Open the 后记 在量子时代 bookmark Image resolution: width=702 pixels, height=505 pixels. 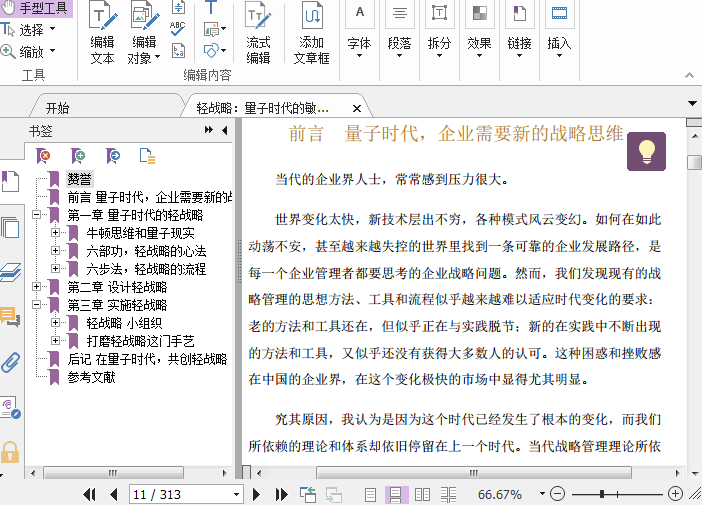147,359
